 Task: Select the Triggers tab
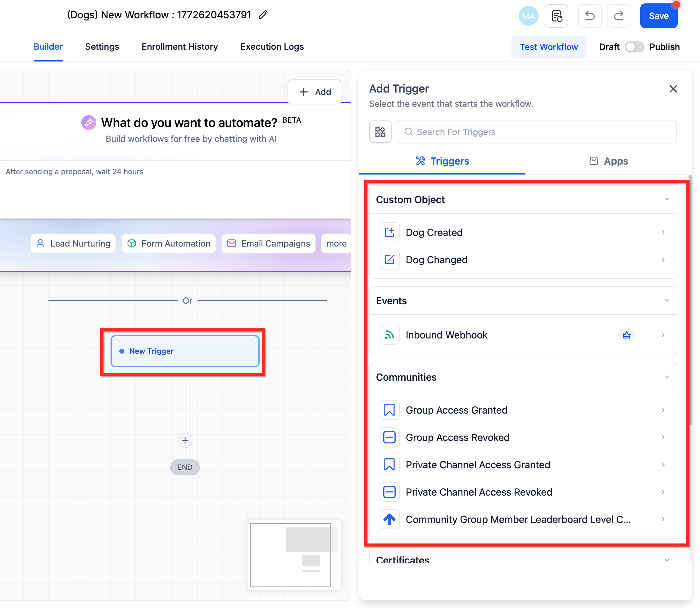pos(442,161)
